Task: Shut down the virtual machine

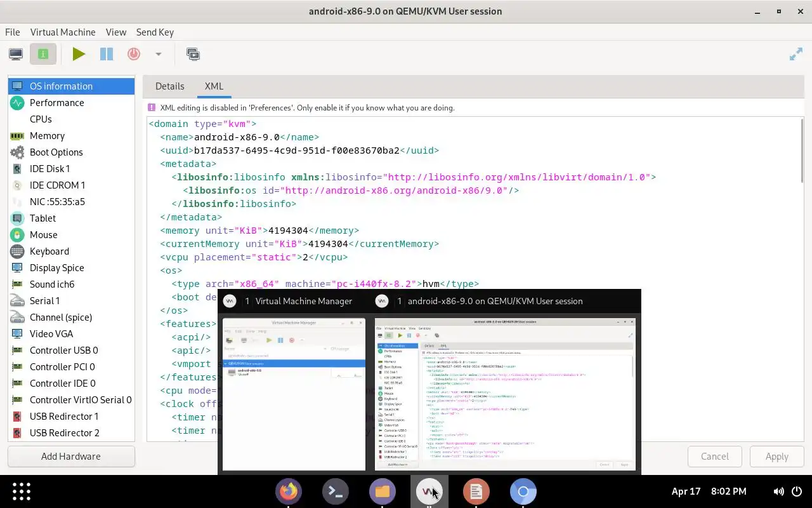Action: pos(134,54)
